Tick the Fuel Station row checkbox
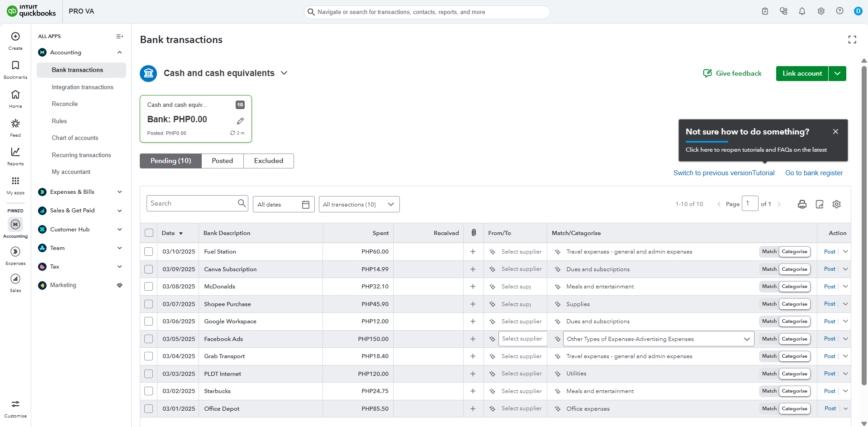868x427 pixels. pos(149,252)
